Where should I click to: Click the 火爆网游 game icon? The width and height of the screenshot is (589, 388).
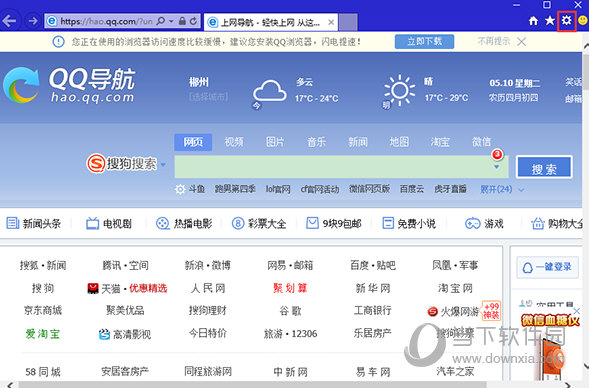[433, 311]
